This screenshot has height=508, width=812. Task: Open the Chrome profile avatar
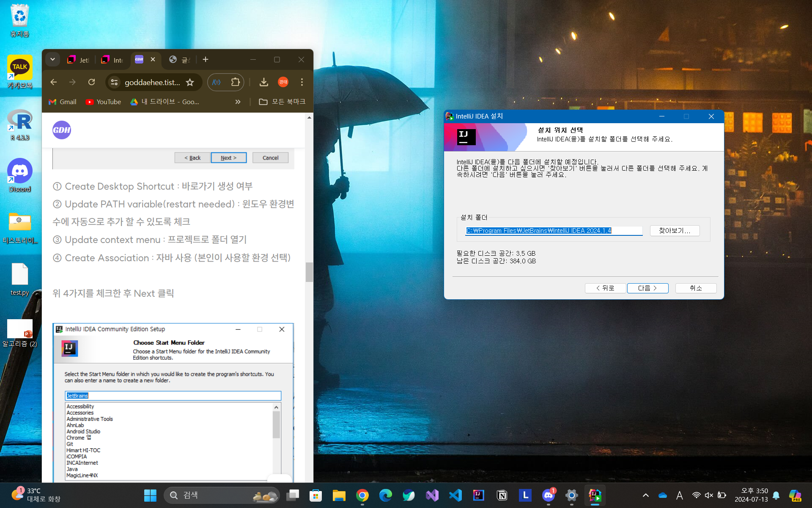pos(283,82)
